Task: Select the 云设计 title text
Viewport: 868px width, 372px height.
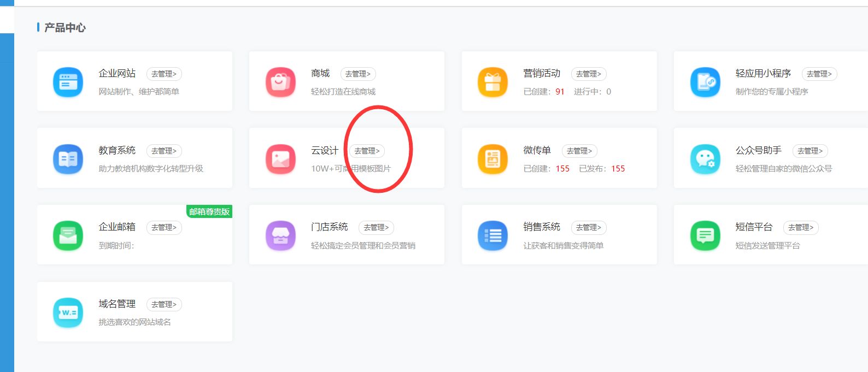Action: point(325,150)
